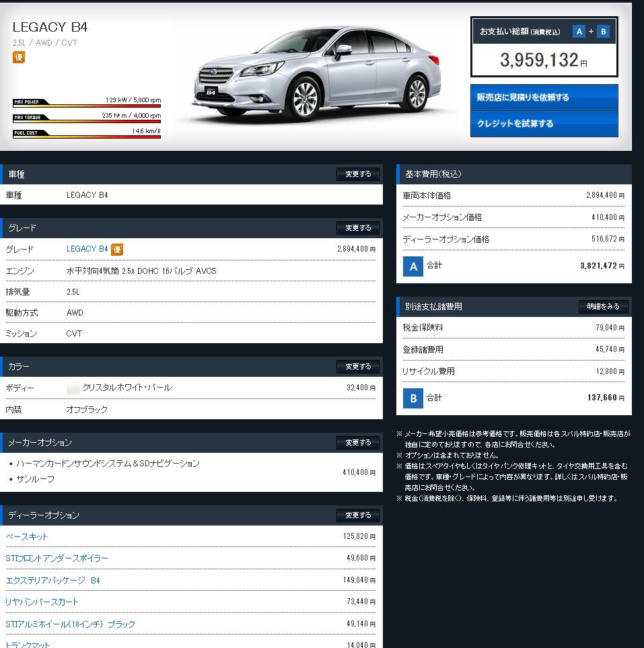
Task: Open the STIフロントアンダースポイラー link
Action: 57,559
